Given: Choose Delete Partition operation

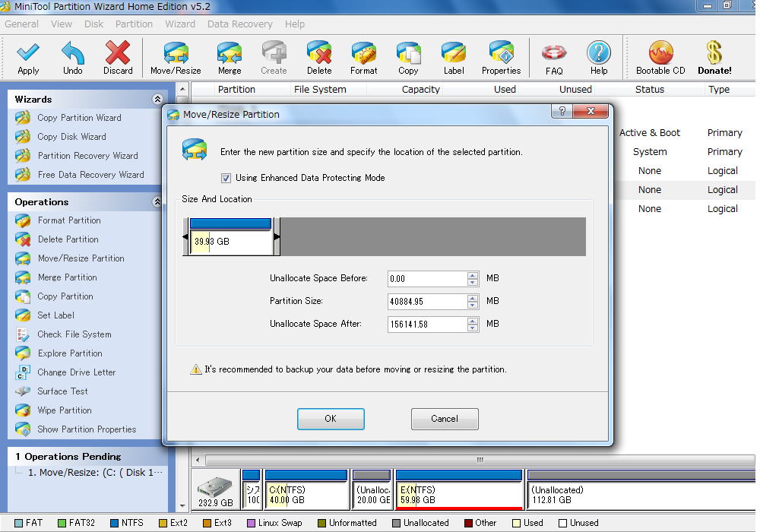Looking at the screenshot, I should tap(68, 239).
